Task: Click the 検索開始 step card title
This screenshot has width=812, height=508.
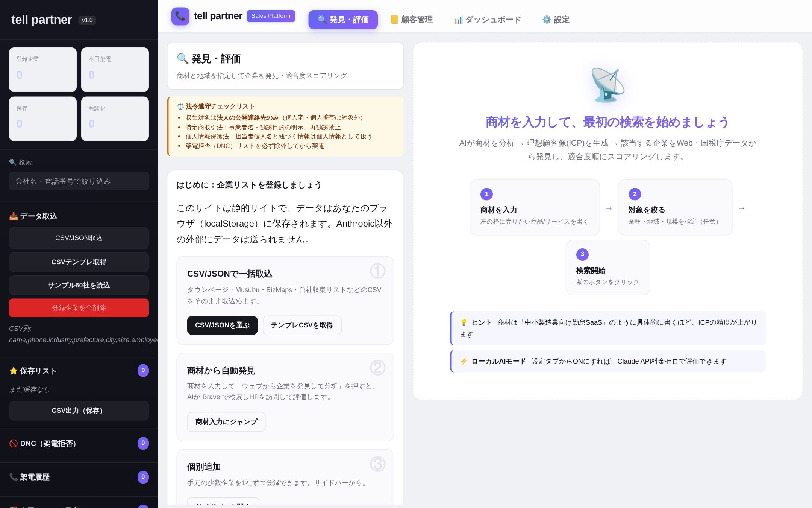Action: 591,271
